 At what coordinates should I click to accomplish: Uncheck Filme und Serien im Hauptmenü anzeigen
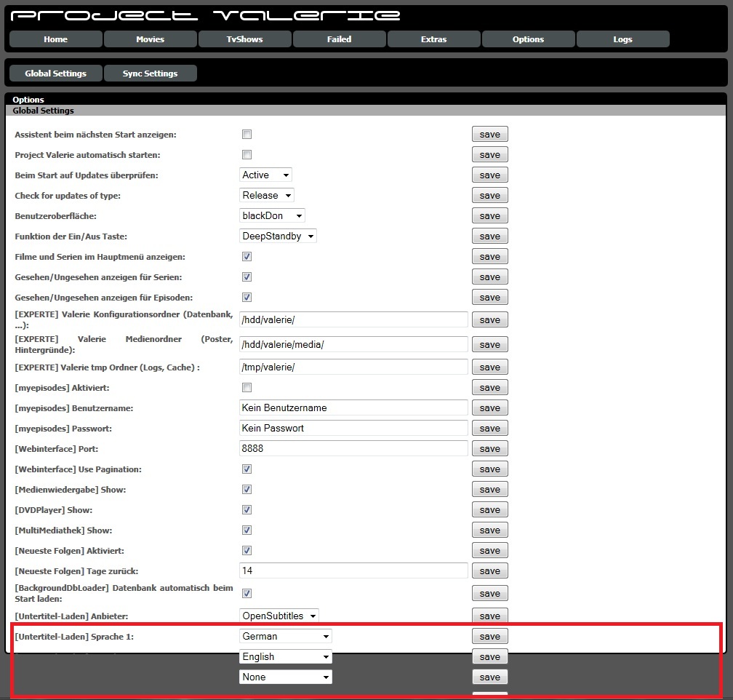click(247, 257)
